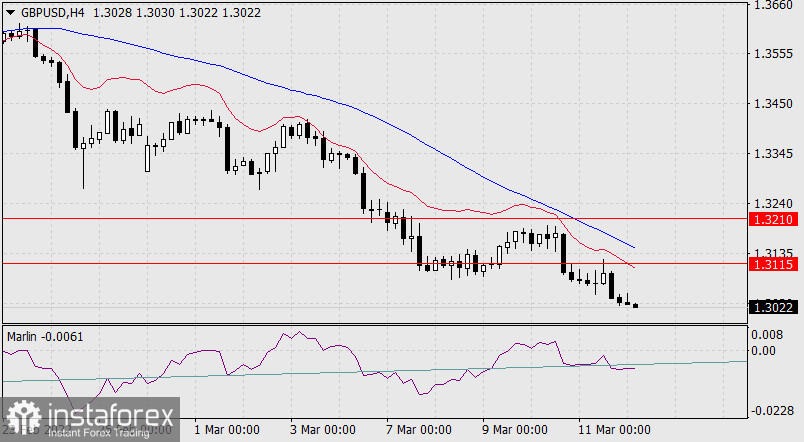Click the 9 Mar 00:00 date label
804x442 pixels.
[515, 430]
